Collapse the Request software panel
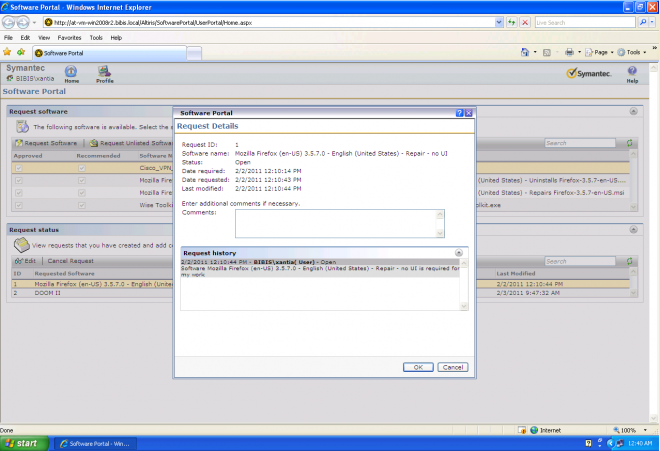This screenshot has width=660, height=451. tap(633, 111)
